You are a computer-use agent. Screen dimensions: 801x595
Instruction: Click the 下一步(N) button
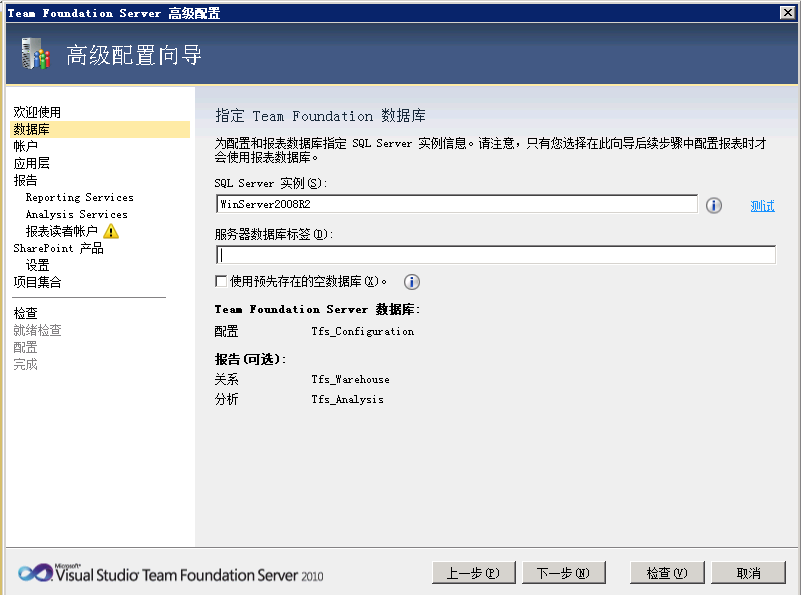click(x=563, y=573)
